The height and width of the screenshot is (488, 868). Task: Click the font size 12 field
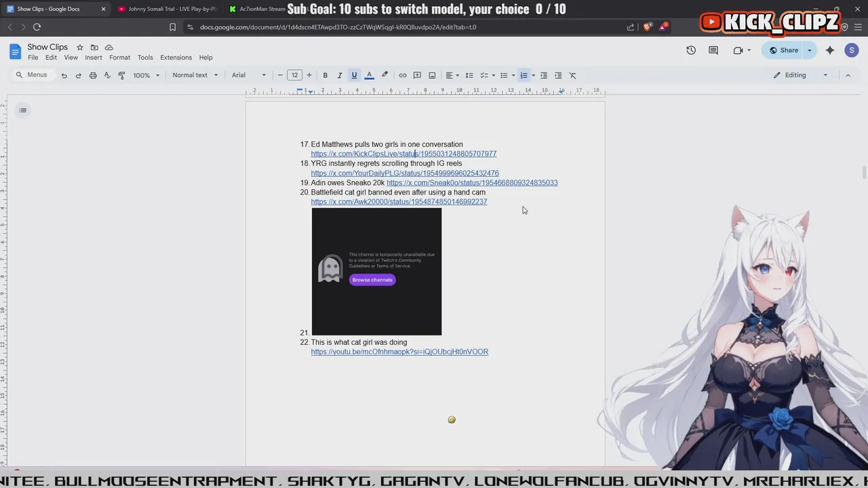pos(294,75)
